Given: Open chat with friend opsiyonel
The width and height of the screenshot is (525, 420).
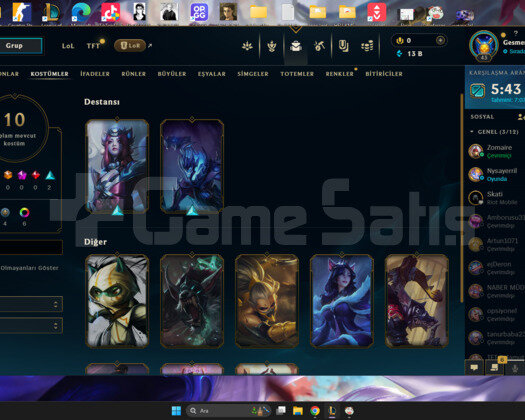Looking at the screenshot, I should coord(496,314).
